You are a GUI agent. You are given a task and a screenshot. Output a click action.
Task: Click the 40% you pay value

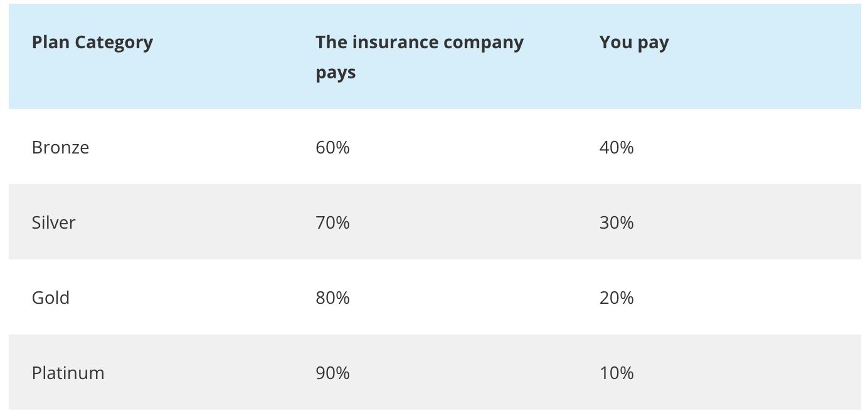pos(617,147)
